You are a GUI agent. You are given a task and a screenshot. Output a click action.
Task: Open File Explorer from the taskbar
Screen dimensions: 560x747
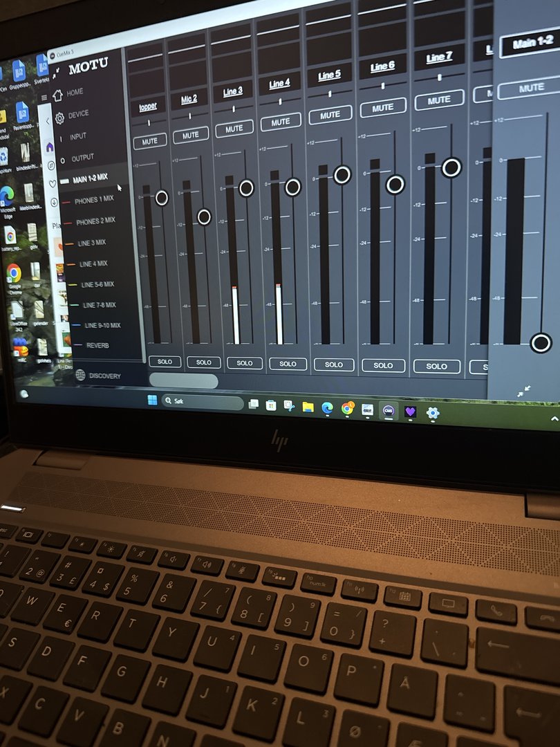click(308, 407)
